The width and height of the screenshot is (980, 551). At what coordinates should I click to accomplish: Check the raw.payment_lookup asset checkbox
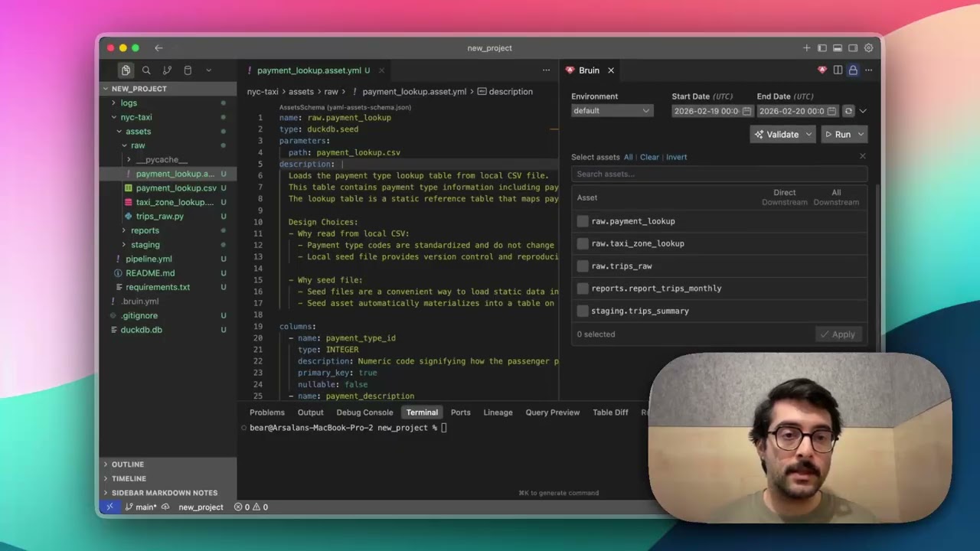[x=583, y=221]
